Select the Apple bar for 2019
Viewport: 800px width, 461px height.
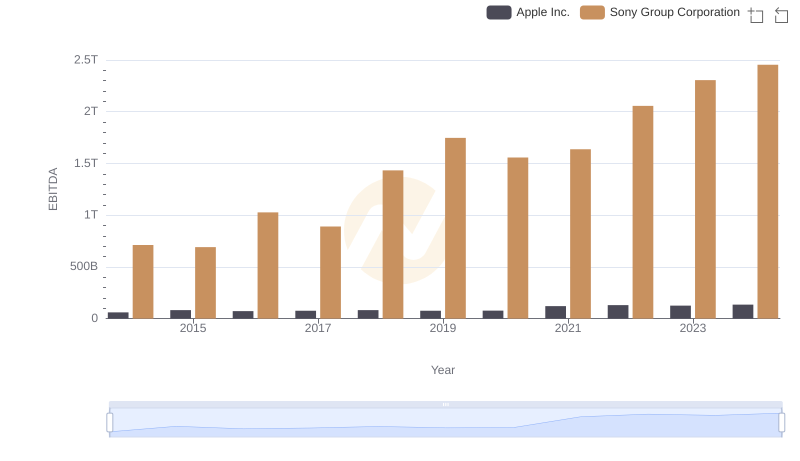pyautogui.click(x=430, y=315)
